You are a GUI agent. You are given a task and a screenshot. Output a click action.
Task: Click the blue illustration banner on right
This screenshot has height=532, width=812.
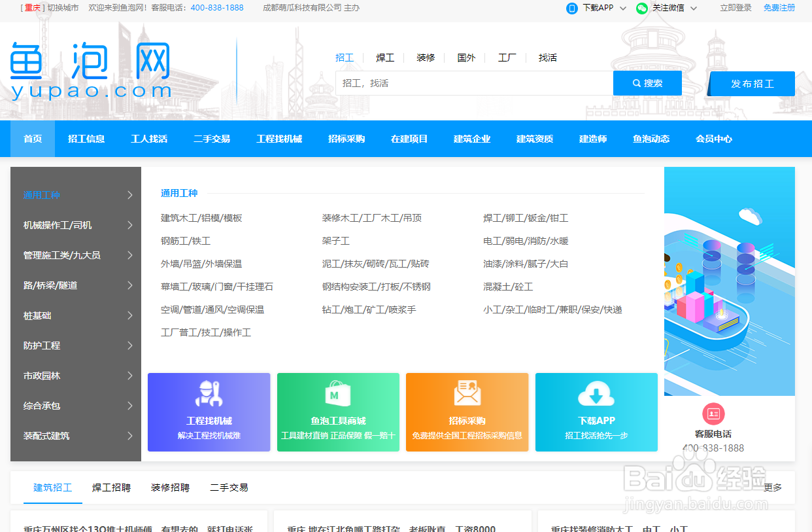(730, 281)
